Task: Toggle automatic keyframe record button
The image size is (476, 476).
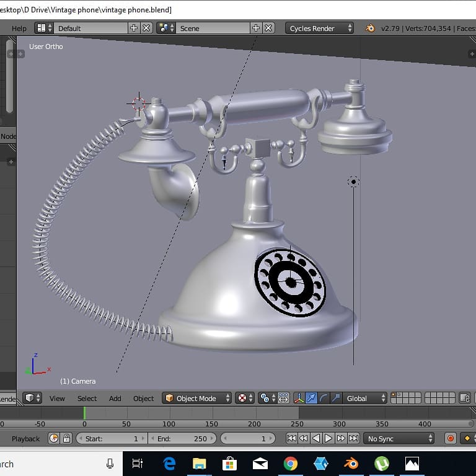Action: (x=451, y=438)
